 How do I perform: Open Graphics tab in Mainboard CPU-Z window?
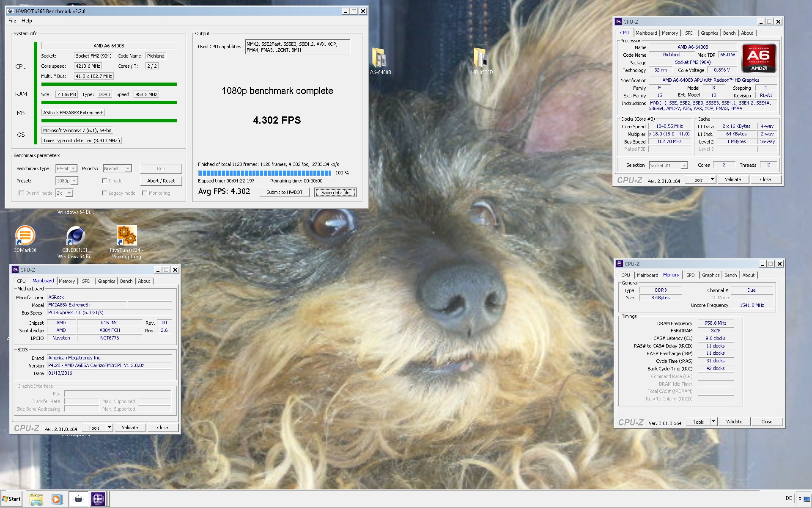point(106,281)
